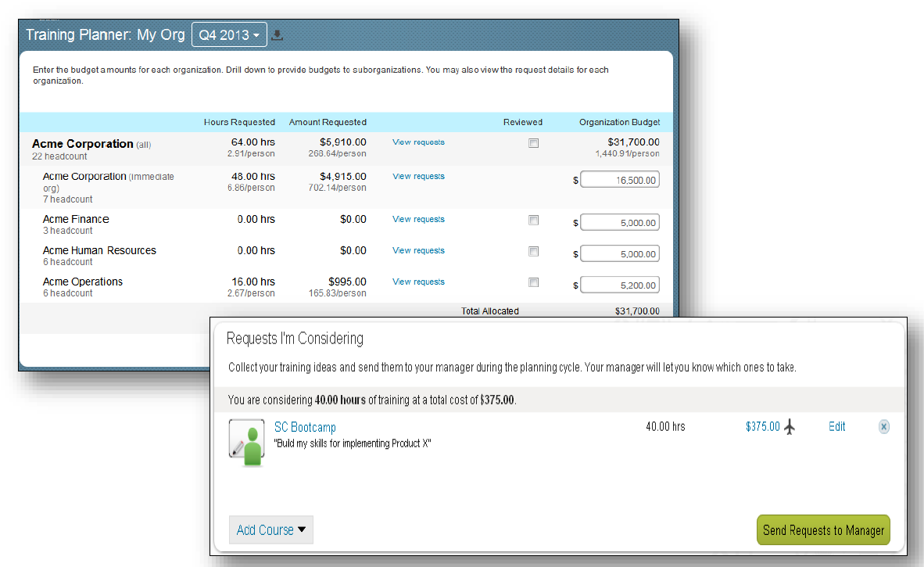Click the SC Bootcamp course avatar icon
The height and width of the screenshot is (567, 924).
[246, 442]
